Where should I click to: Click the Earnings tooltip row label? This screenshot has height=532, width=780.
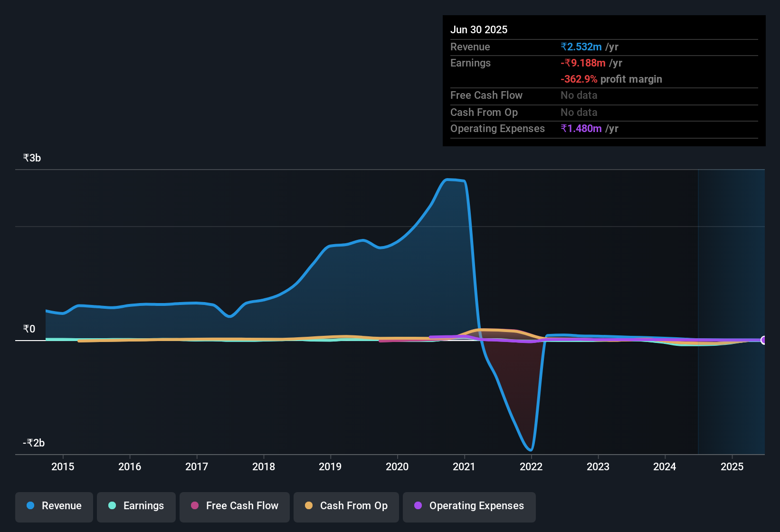pos(470,63)
